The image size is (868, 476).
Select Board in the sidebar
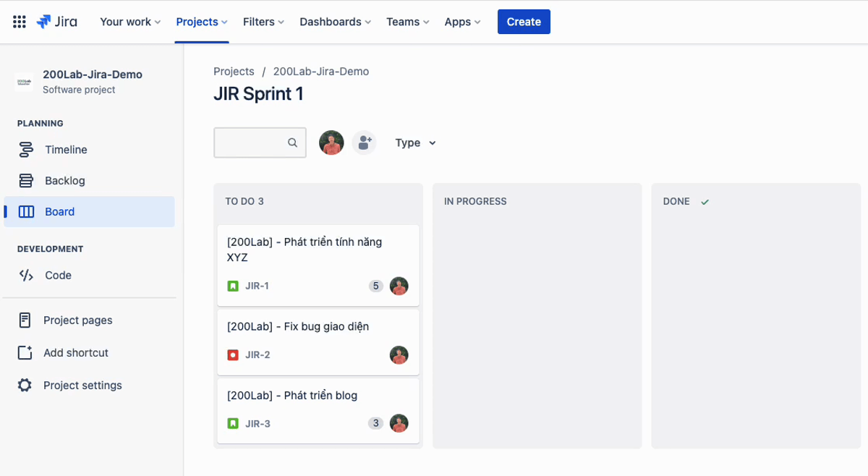[89, 212]
